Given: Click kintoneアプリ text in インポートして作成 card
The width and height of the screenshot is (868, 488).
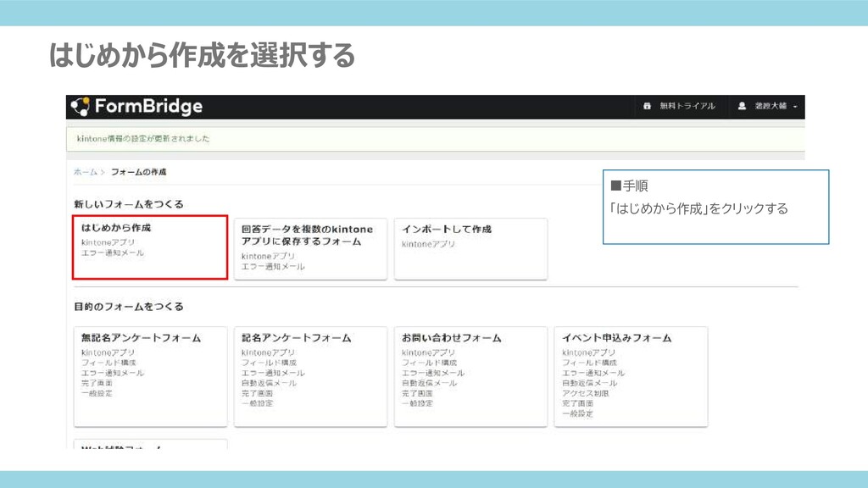Looking at the screenshot, I should click(428, 244).
